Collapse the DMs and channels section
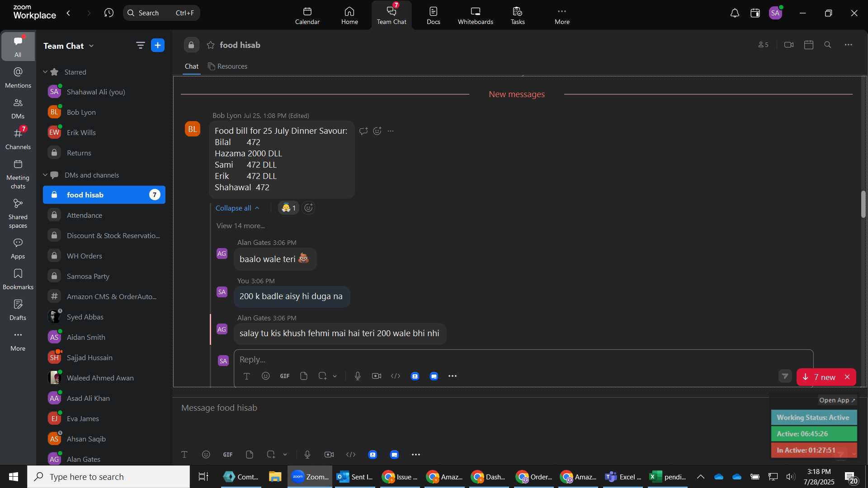868x488 pixels. coord(45,175)
